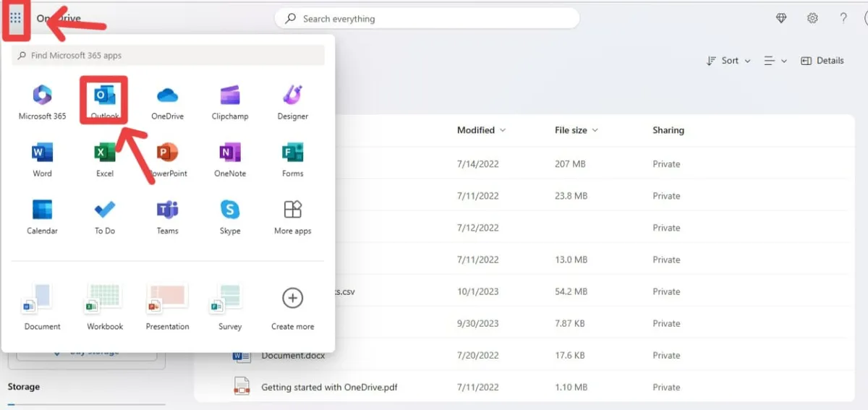This screenshot has width=868, height=410.
Task: Open the view layout options dropdown
Action: coord(775,61)
